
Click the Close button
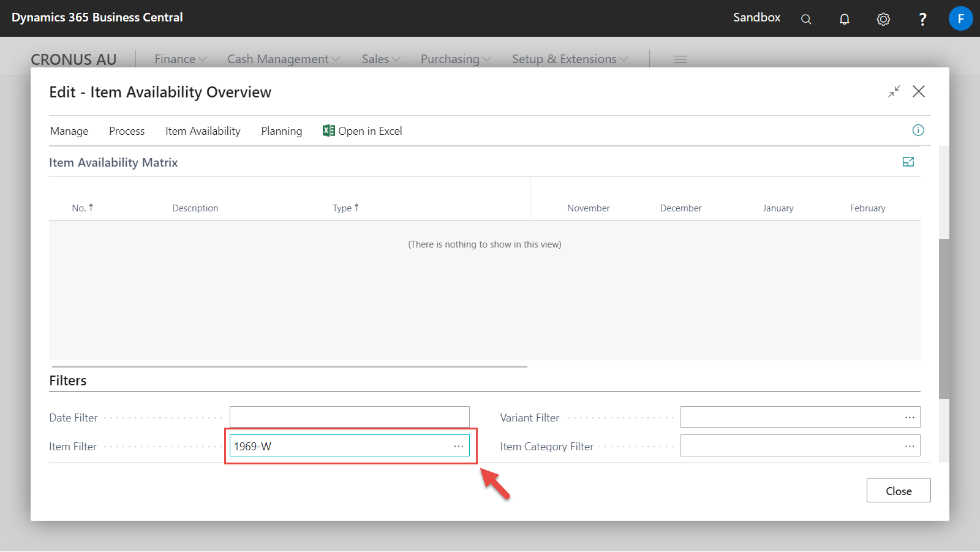click(899, 491)
